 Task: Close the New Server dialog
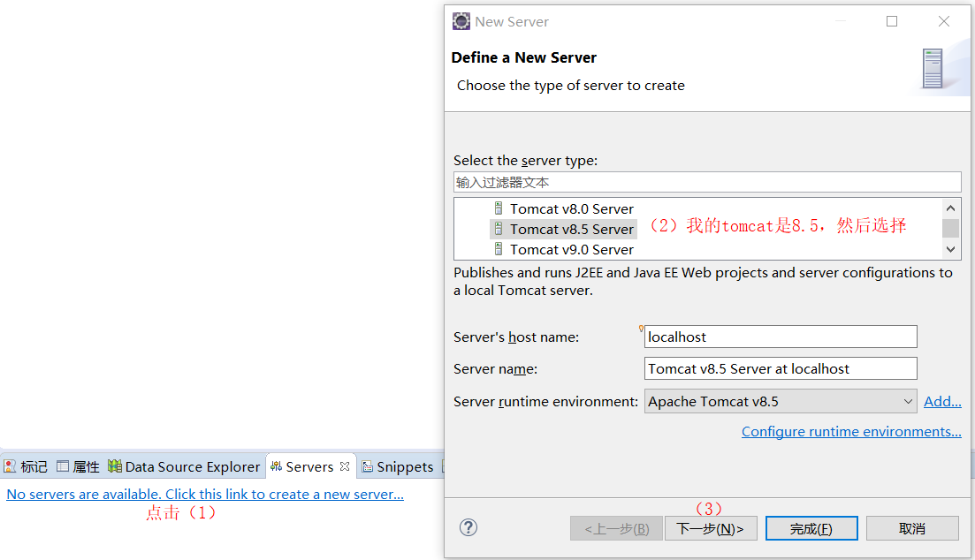point(944,21)
